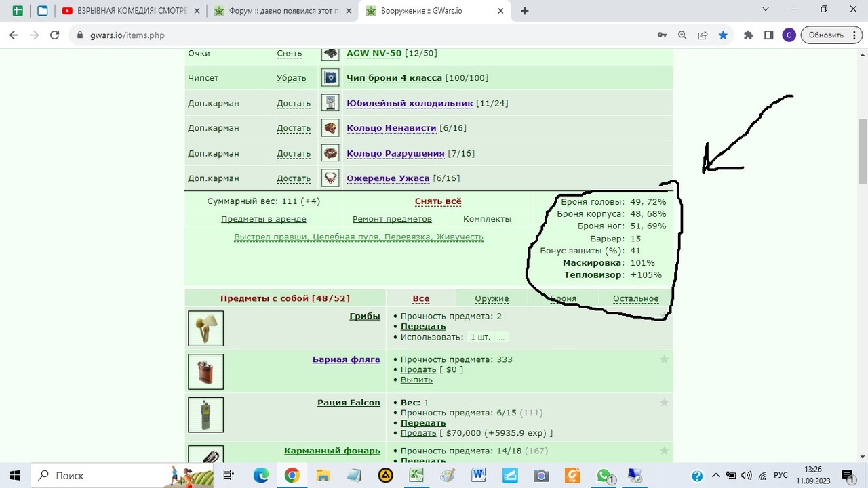Open the tab search chevron
This screenshot has width=868, height=488.
[766, 9]
